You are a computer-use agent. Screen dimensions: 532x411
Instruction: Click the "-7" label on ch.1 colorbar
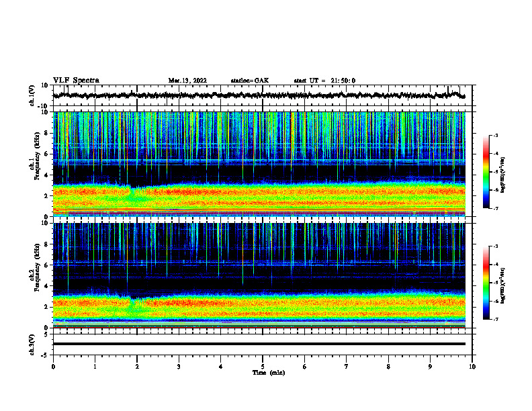tap(495, 208)
